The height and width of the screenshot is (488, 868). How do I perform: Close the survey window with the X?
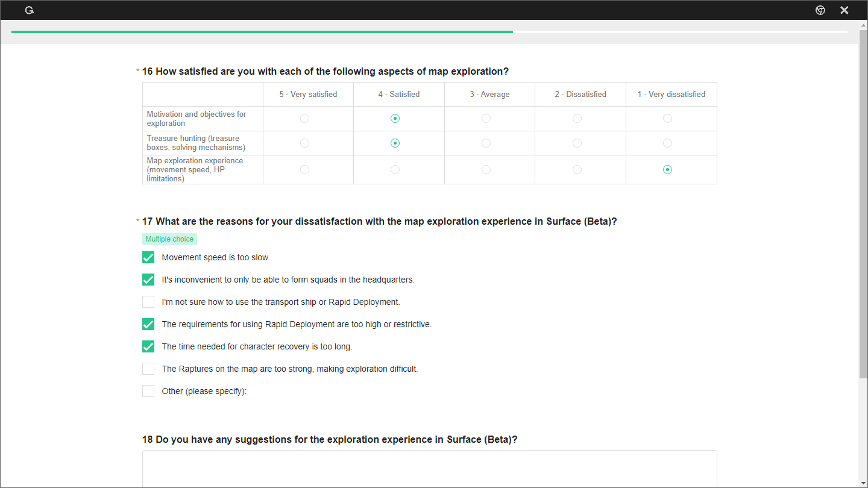coord(844,10)
